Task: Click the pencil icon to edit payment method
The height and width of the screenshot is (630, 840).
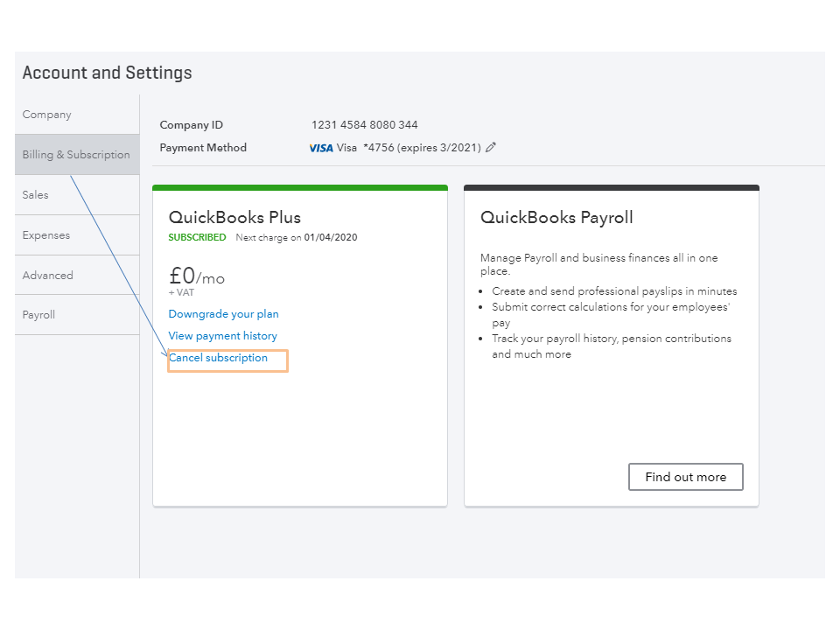Action: point(491,148)
